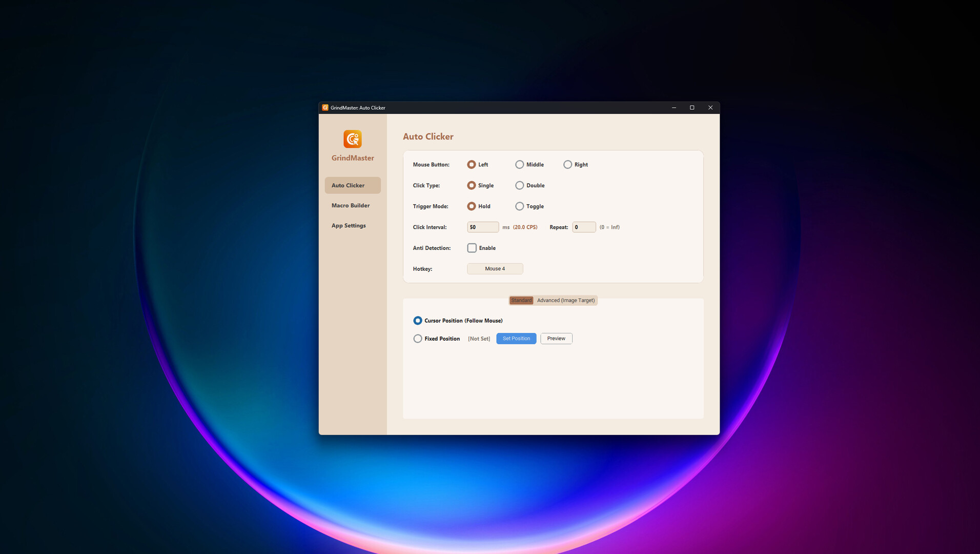Enable the Anti Detection checkbox

[x=472, y=248]
